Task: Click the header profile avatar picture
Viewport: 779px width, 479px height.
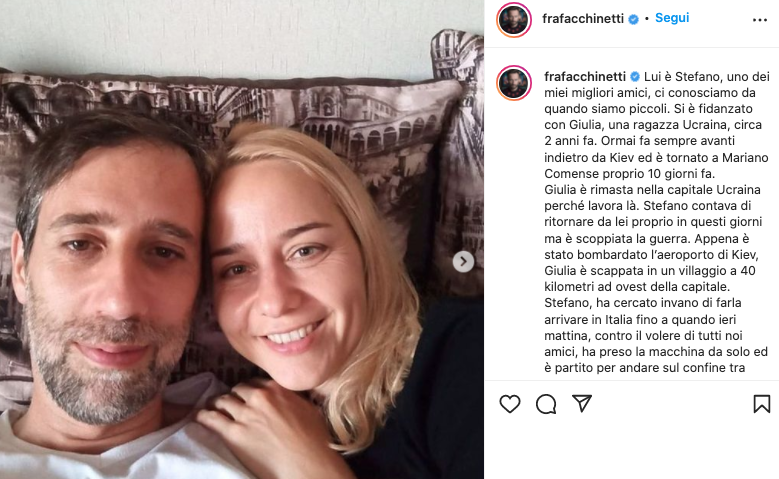Action: (514, 20)
